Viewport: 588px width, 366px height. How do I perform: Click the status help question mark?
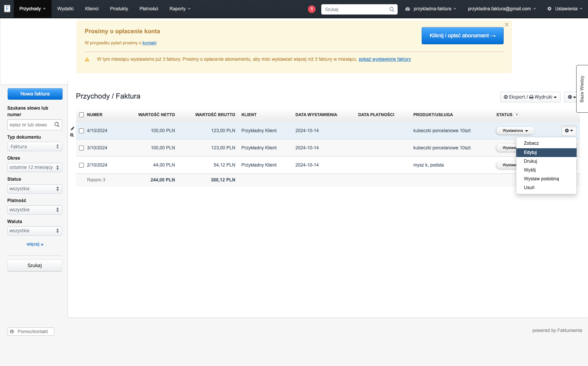click(517, 115)
